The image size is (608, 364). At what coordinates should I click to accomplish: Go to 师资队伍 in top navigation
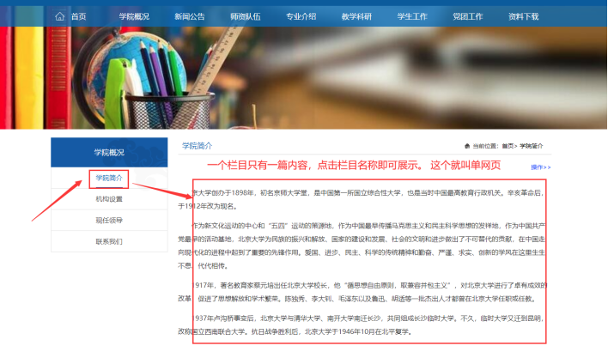pyautogui.click(x=245, y=16)
